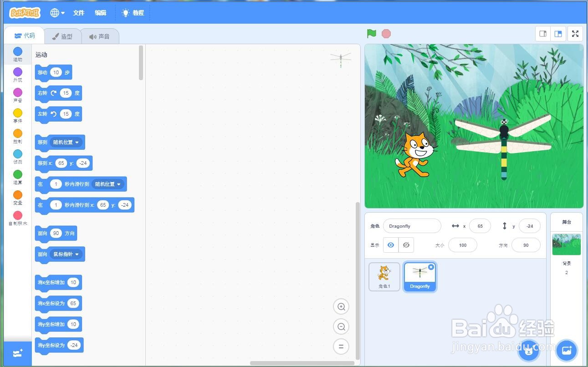The height and width of the screenshot is (367, 588).
Task: Select the 角色1 cat sprite thumbnail
Action: [384, 276]
